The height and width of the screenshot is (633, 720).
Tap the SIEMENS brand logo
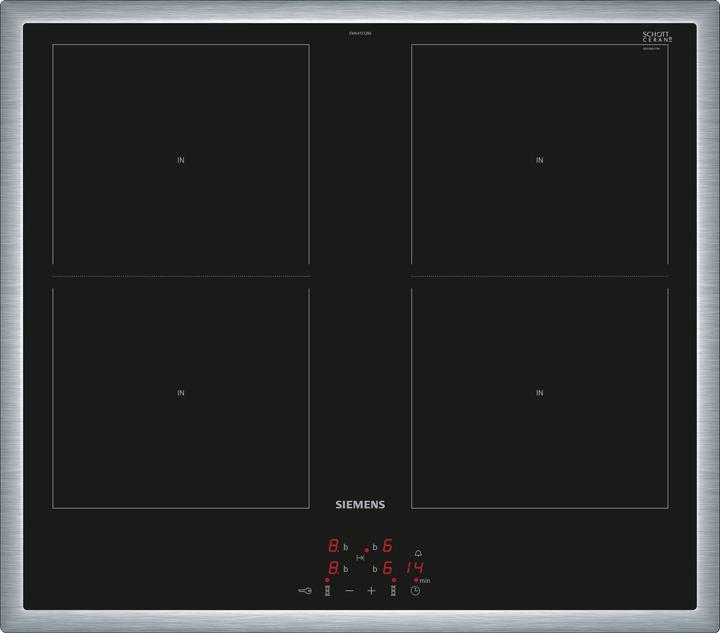[x=359, y=505]
